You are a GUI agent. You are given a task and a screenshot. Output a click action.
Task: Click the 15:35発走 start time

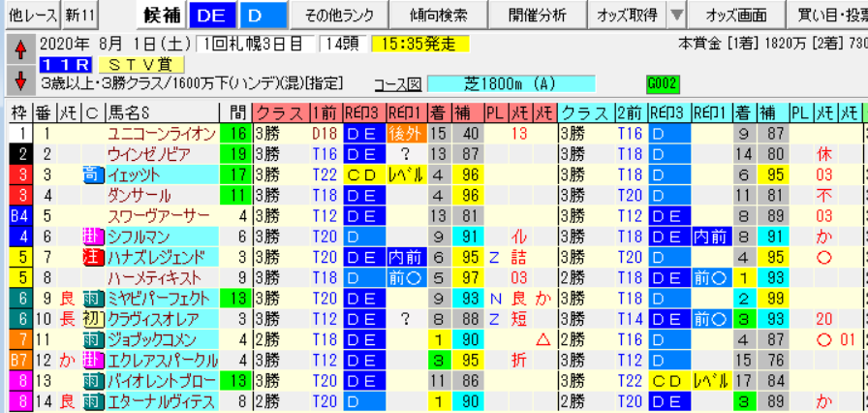click(x=420, y=44)
